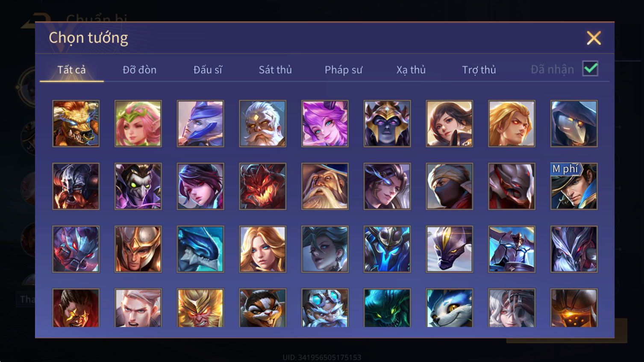Select the masked ninja hero with headband
Viewport: 644px width, 362px height.
[449, 186]
